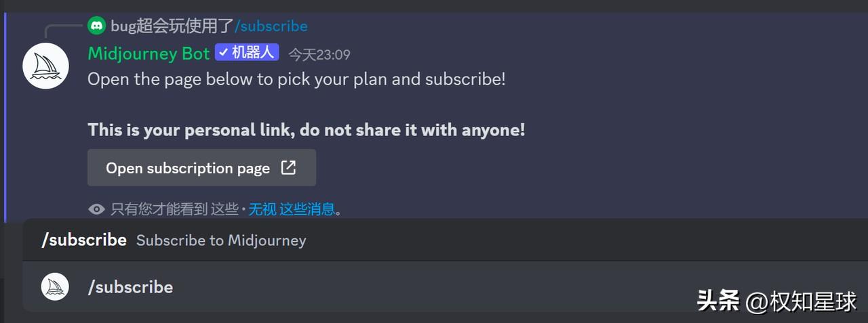Open the Midjourney Bot username profile
Screen dimensions: 868x323
click(x=149, y=53)
